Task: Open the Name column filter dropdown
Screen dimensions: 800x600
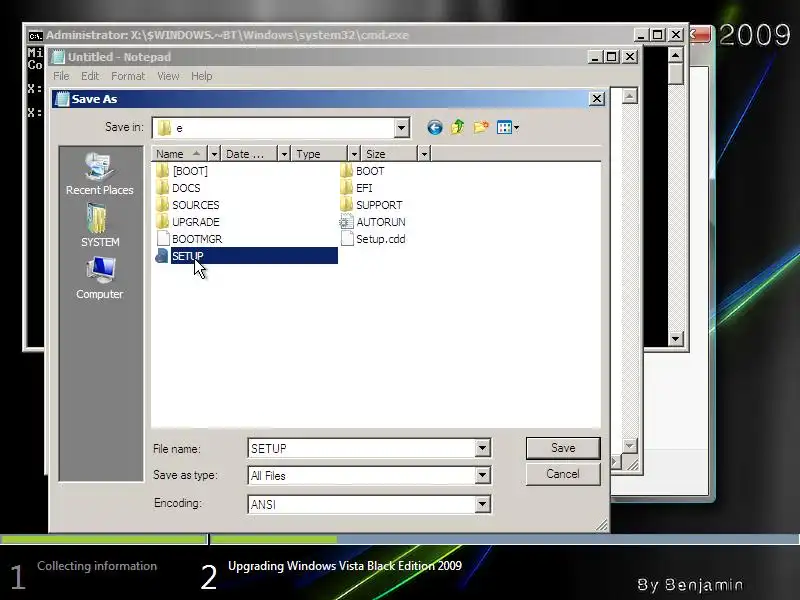Action: pos(214,154)
